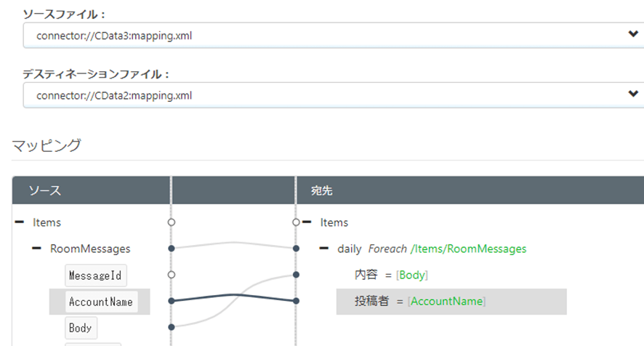Select the AccountName source field
The height and width of the screenshot is (346, 644).
(x=100, y=302)
